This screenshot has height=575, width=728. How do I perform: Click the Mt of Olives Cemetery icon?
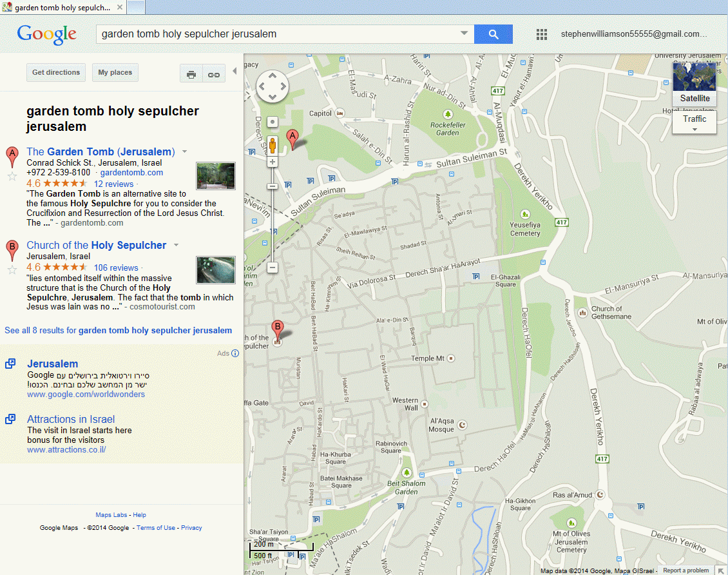(x=571, y=523)
